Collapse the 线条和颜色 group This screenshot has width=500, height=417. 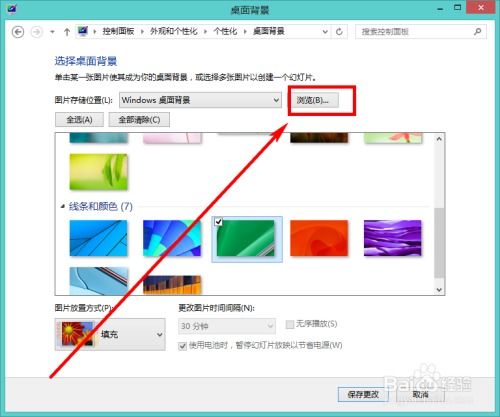coord(63,206)
